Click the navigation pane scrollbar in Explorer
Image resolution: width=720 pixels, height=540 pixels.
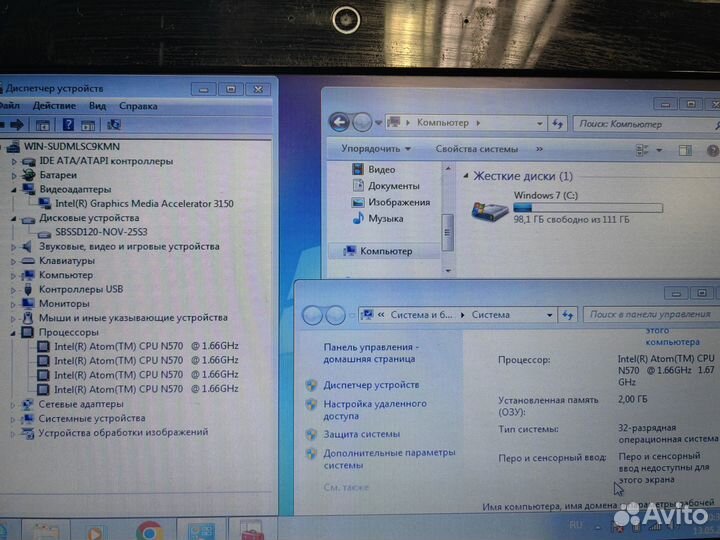[x=448, y=232]
